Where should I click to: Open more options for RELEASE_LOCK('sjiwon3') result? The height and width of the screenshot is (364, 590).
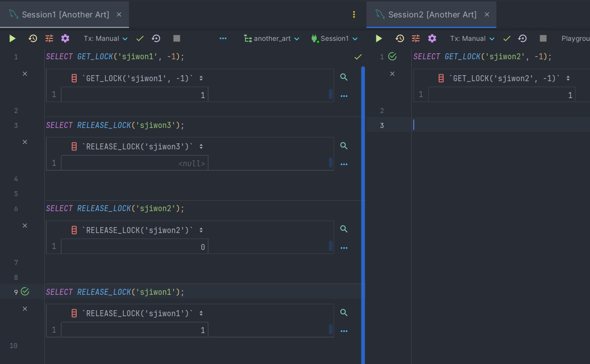[x=344, y=164]
